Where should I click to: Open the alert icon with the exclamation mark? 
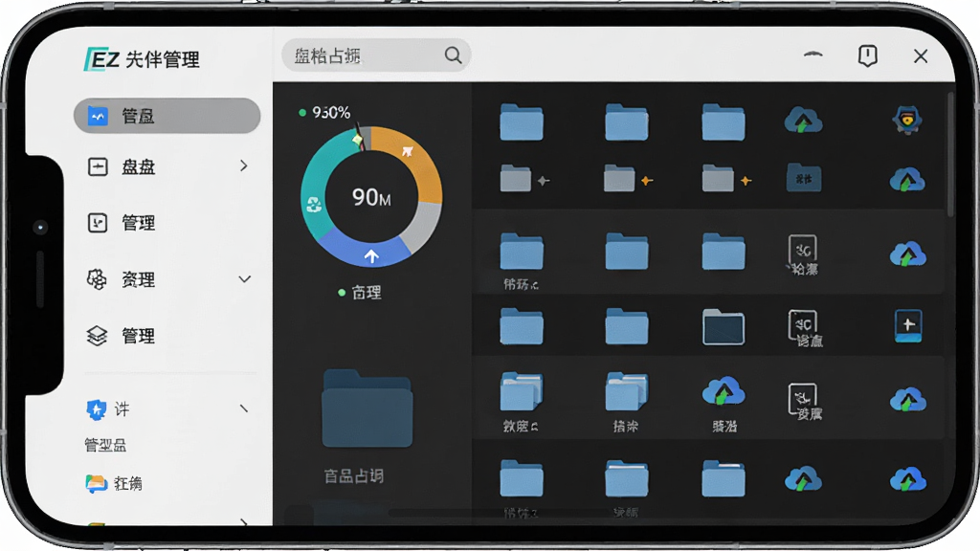pos(867,55)
